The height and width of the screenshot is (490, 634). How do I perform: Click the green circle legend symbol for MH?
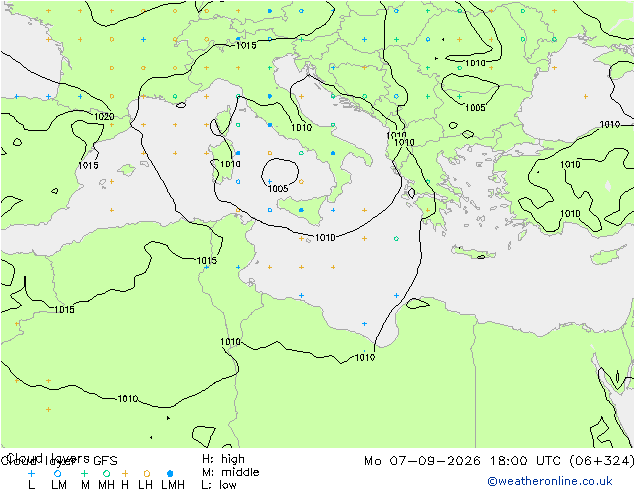pyautogui.click(x=106, y=473)
